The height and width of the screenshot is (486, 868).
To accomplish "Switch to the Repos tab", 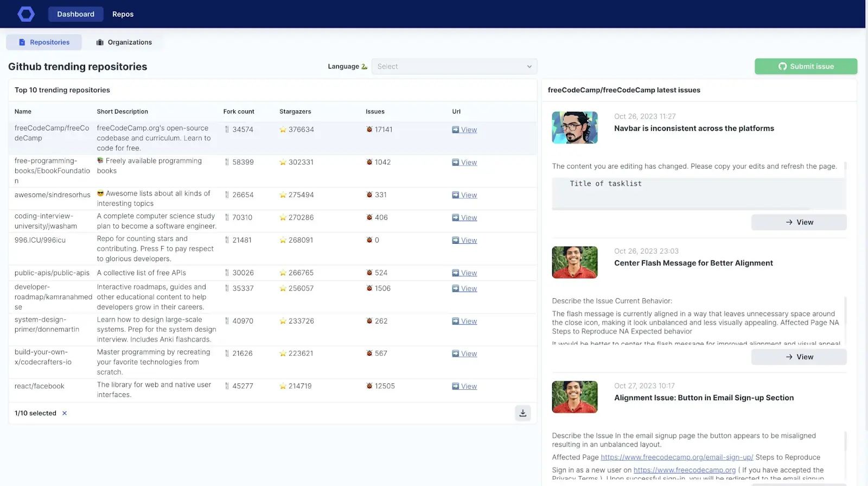I will [123, 14].
